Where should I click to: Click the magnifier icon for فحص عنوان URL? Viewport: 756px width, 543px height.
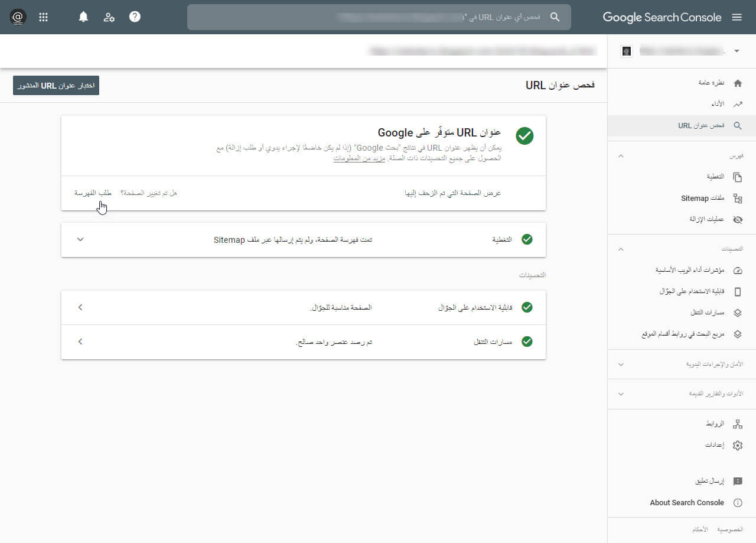pos(737,126)
